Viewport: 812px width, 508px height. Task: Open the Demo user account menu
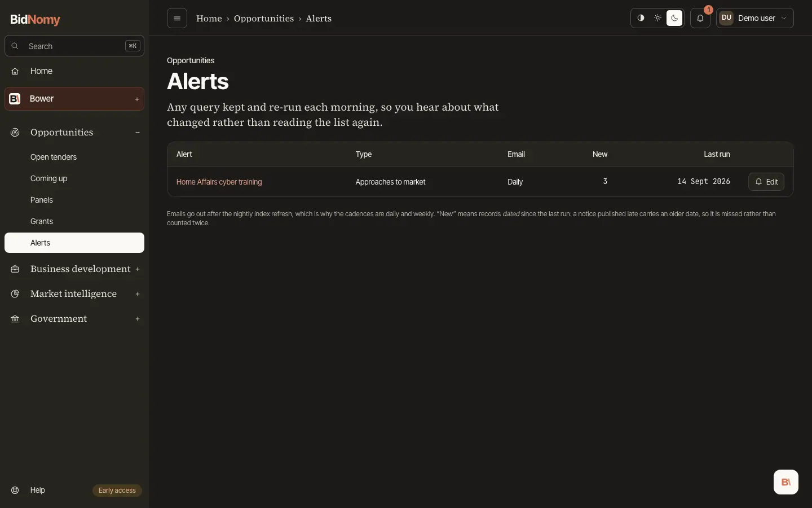tap(755, 18)
